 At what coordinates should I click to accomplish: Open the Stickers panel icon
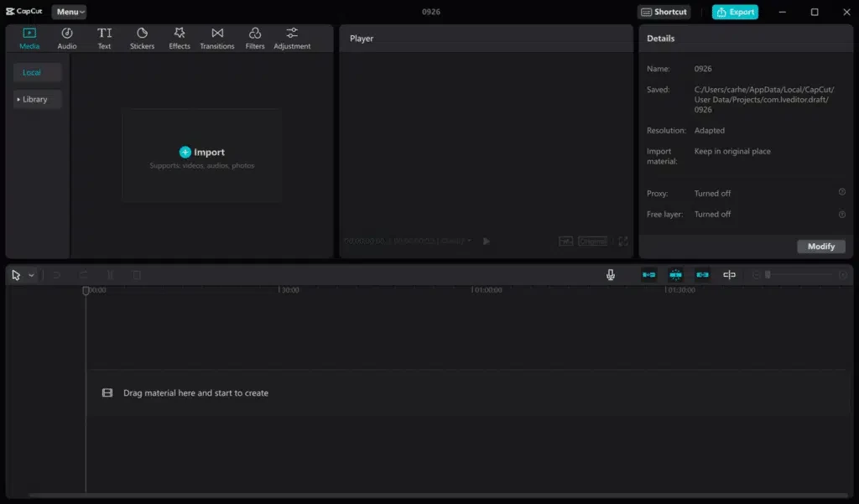[142, 38]
